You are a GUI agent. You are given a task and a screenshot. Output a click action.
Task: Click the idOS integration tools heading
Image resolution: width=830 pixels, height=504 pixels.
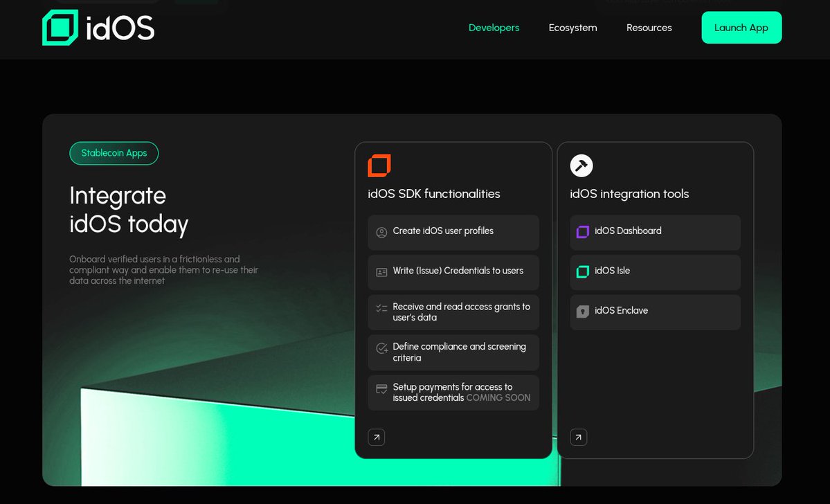(x=629, y=194)
